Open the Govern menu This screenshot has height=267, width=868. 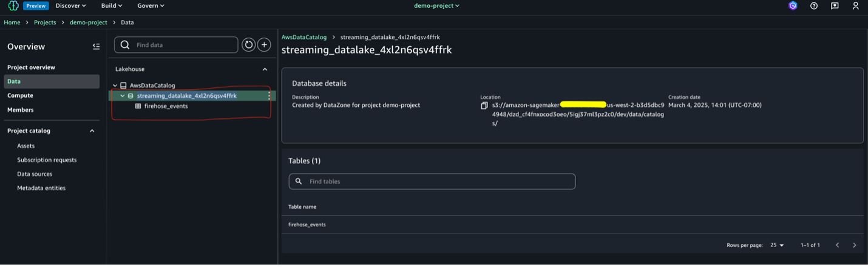[x=151, y=5]
